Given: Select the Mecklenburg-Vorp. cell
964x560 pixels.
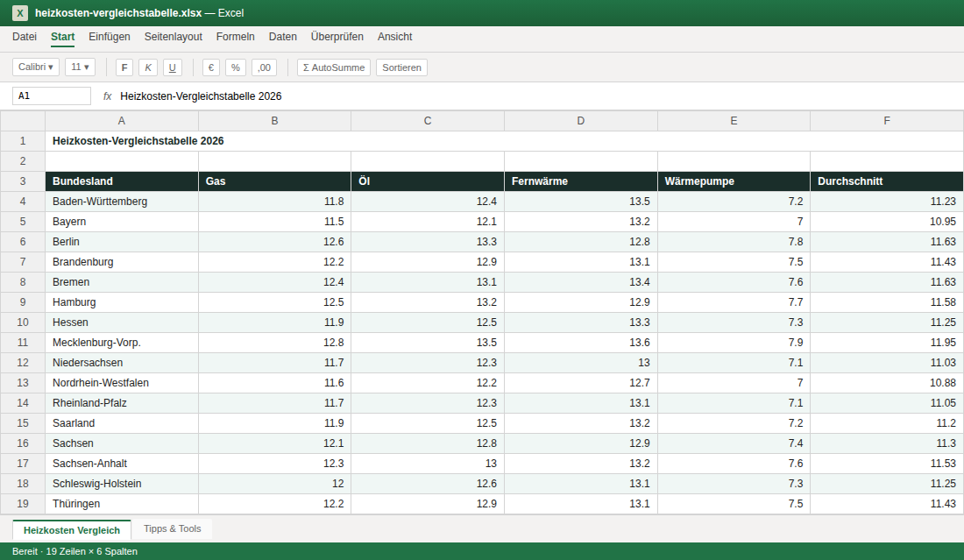Looking at the screenshot, I should click(x=122, y=343).
